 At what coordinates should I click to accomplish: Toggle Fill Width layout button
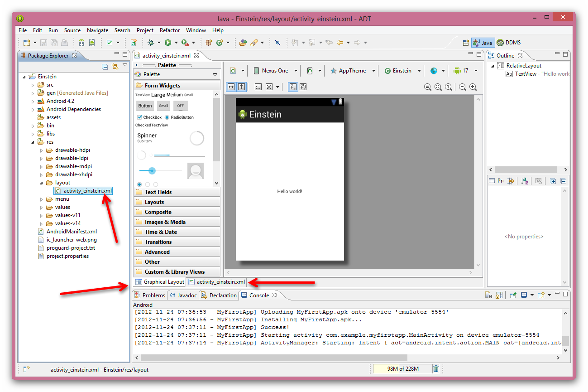point(231,87)
